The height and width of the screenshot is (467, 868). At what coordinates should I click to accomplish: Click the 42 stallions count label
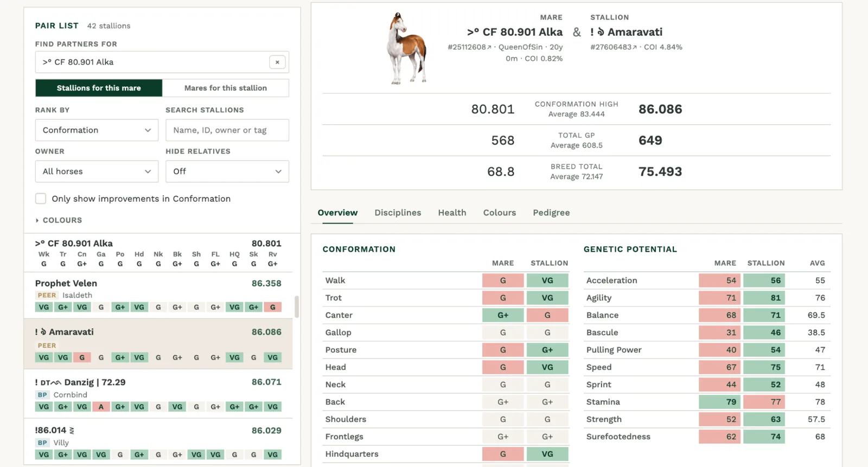(108, 26)
